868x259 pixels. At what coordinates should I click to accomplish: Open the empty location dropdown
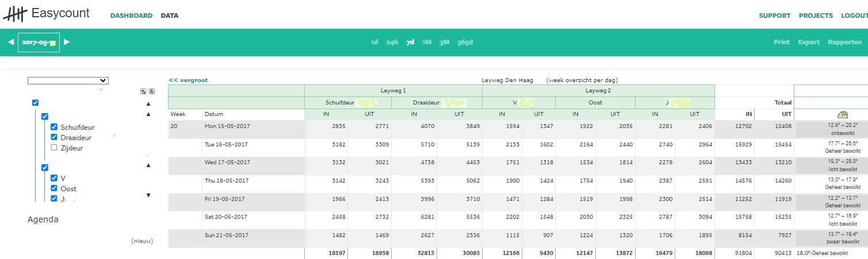click(x=68, y=81)
